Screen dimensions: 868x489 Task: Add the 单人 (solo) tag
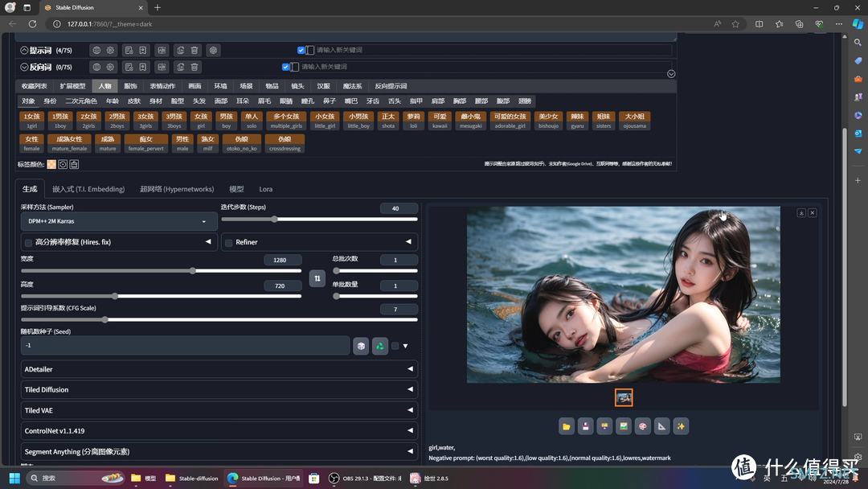[252, 121]
